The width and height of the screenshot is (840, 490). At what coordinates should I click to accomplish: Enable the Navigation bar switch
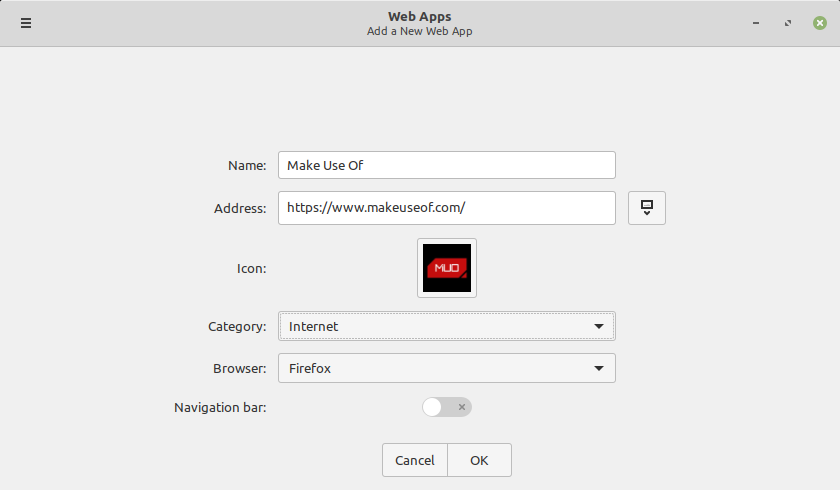[447, 407]
